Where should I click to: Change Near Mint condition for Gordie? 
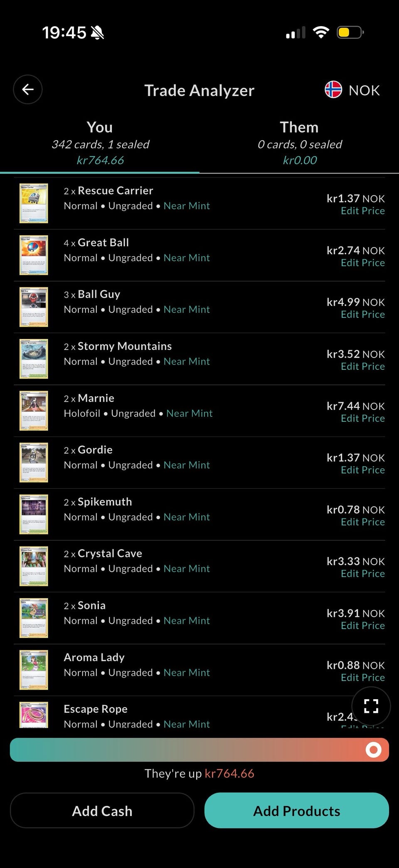tap(187, 465)
